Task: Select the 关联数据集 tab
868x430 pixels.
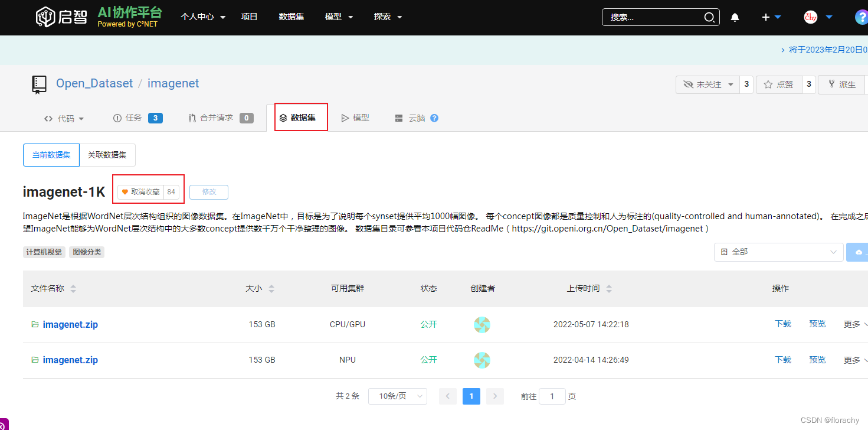Action: tap(107, 155)
